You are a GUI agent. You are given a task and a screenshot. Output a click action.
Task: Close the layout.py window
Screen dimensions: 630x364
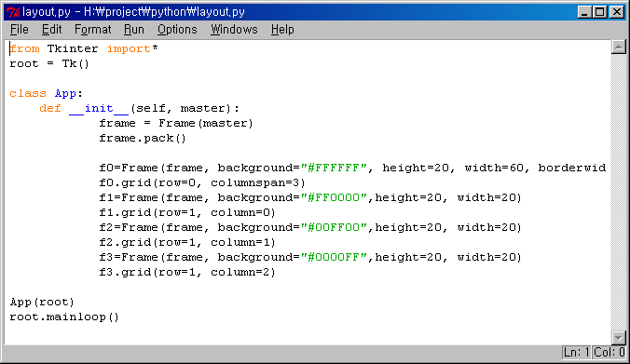[616, 12]
